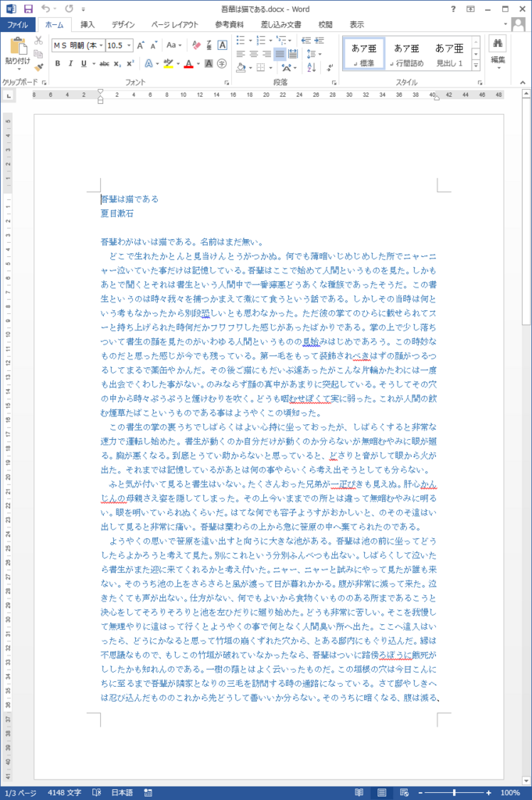
Task: Toggle character shading button
Action: point(209,64)
